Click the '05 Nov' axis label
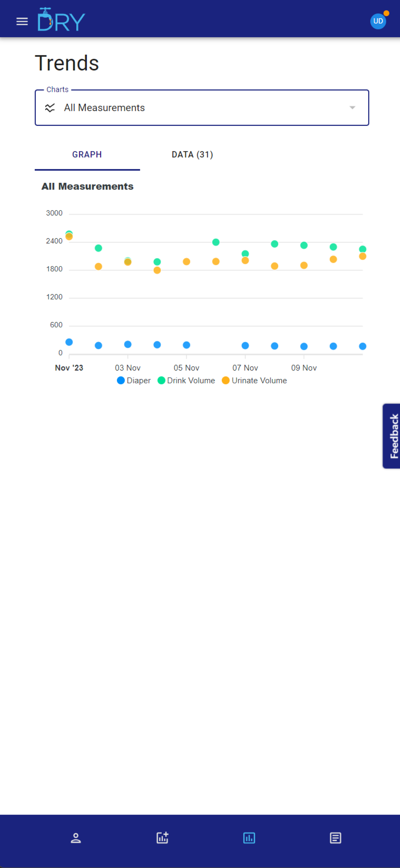The height and width of the screenshot is (868, 400). (187, 368)
